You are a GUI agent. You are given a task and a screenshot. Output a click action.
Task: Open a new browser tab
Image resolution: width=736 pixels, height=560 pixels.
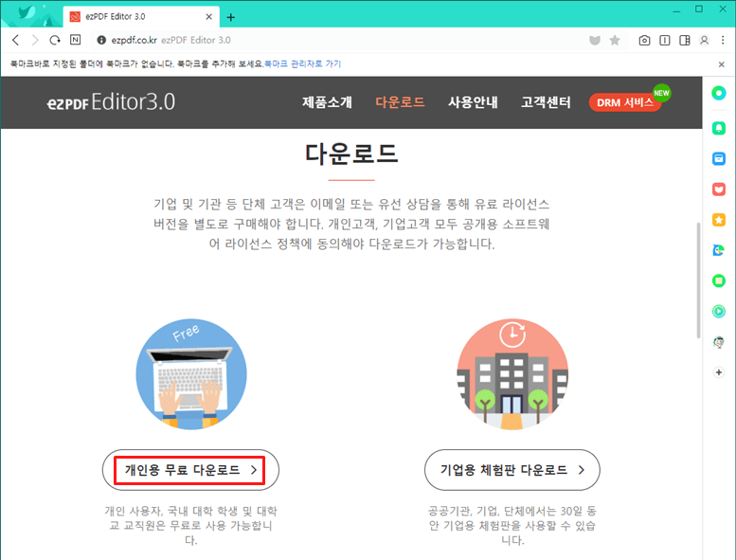230,17
